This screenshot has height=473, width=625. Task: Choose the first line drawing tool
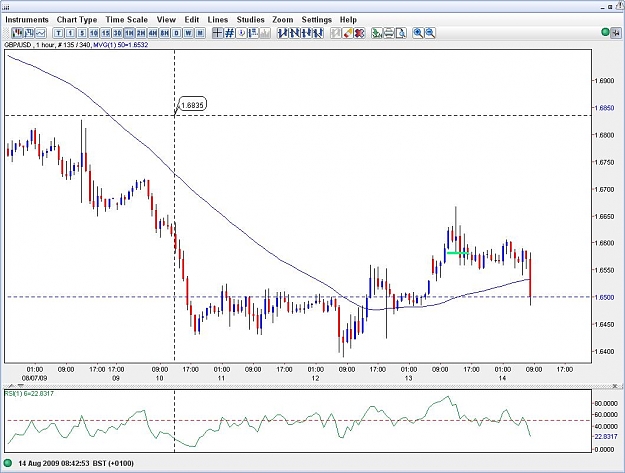(283, 33)
